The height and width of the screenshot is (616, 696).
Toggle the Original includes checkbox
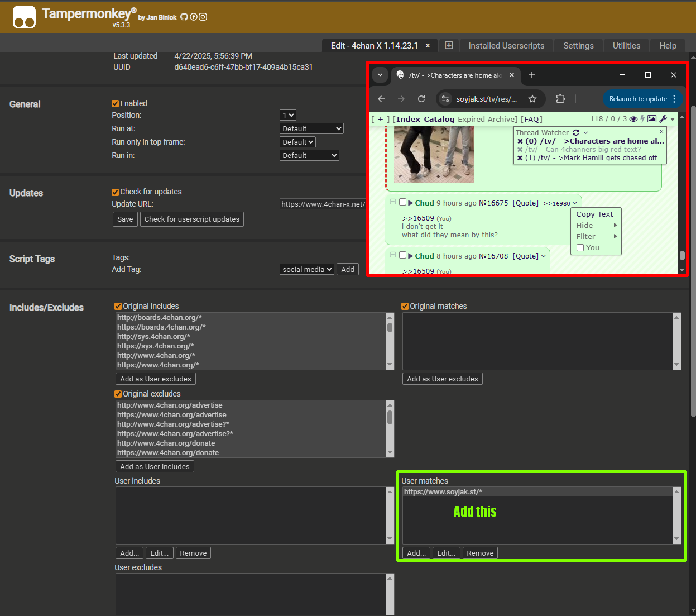coord(118,306)
